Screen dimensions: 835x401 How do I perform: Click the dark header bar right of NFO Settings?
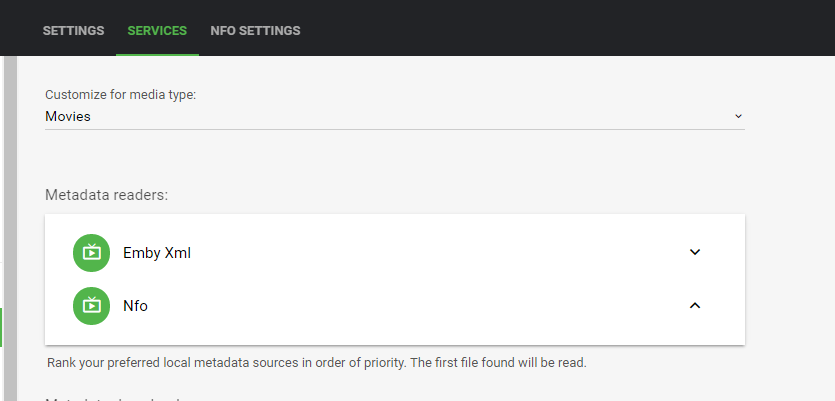point(560,28)
